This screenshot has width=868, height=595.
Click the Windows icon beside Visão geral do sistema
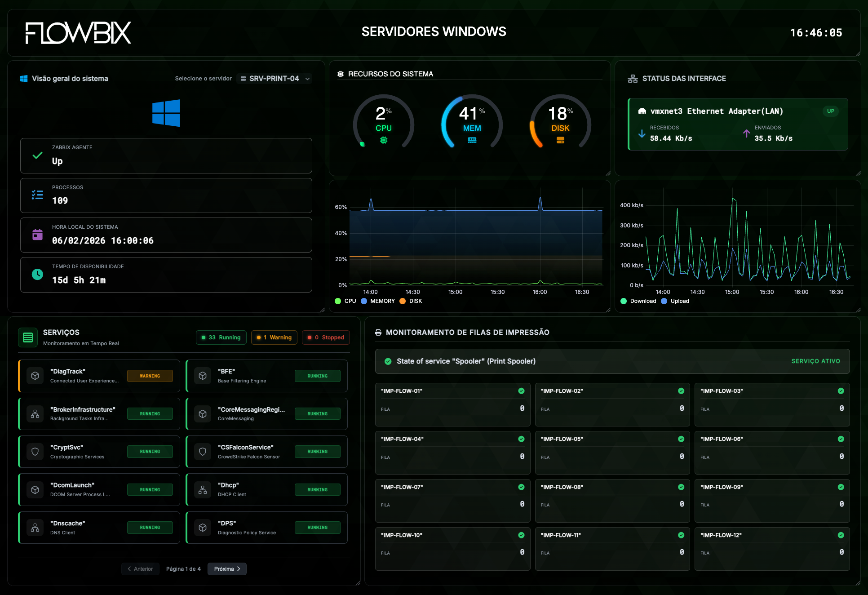24,79
